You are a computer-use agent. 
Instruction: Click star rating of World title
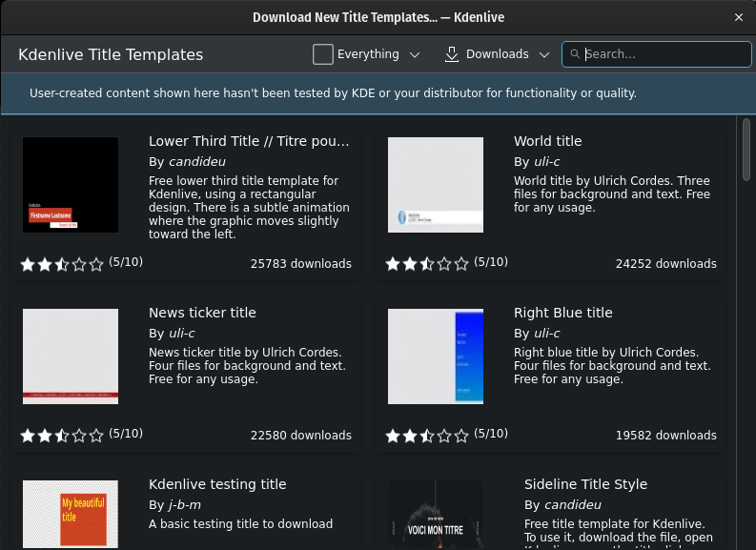427,264
